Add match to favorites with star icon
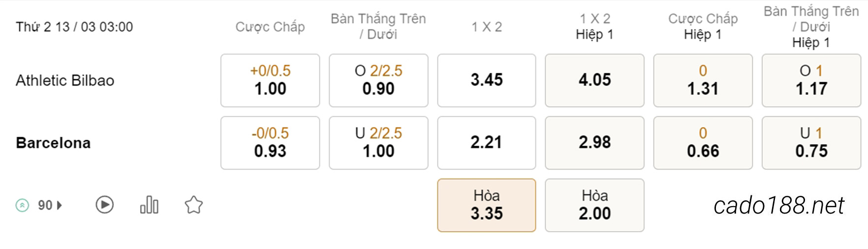The height and width of the screenshot is (249, 868). (x=194, y=205)
